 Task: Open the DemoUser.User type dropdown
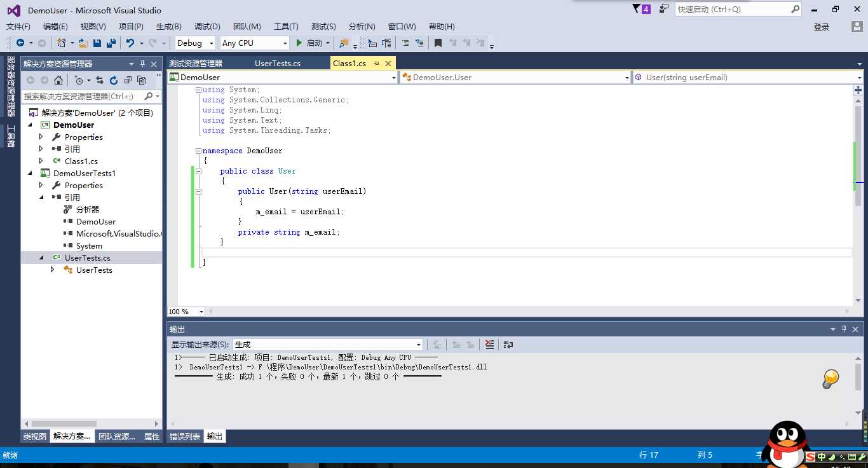coord(515,77)
